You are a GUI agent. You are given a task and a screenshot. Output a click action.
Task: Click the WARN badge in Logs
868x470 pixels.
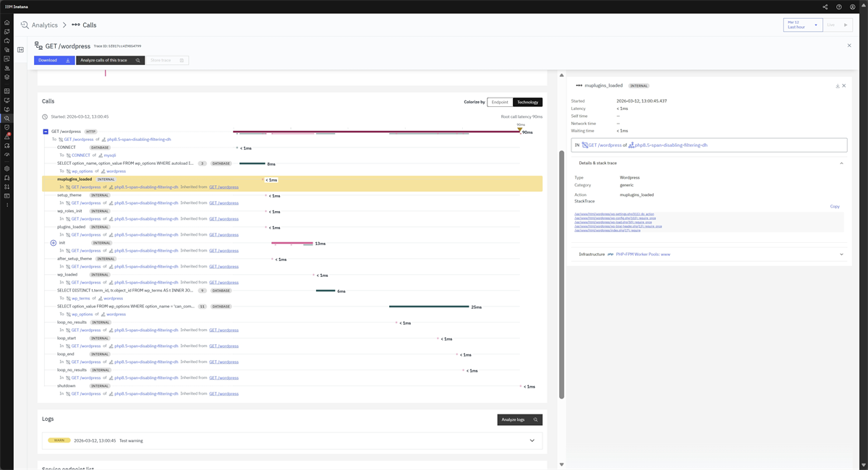point(59,440)
